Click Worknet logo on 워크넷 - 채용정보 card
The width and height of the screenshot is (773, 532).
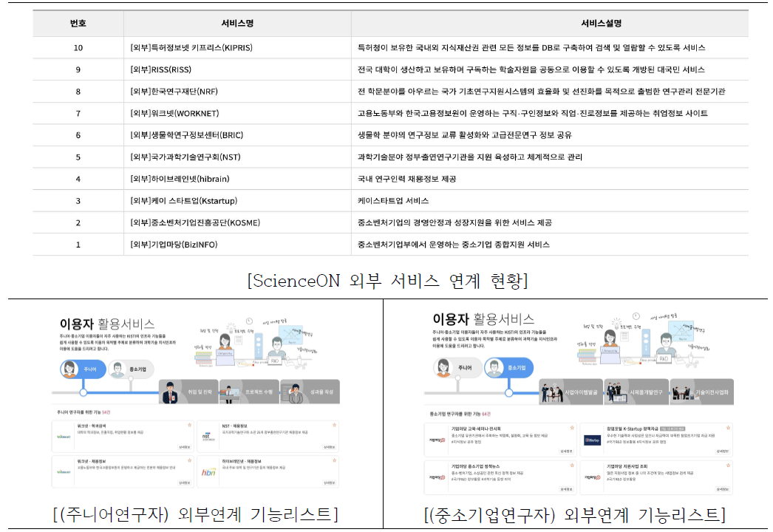tap(64, 472)
